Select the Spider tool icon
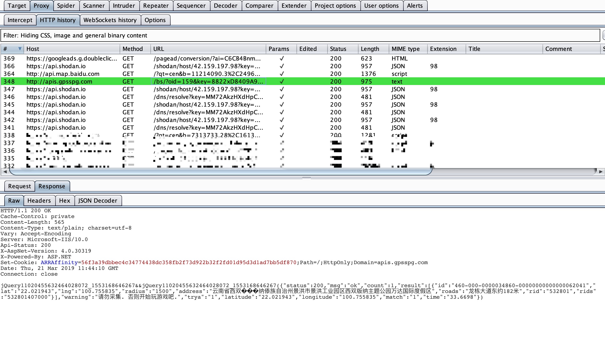605x364 pixels. (x=66, y=6)
